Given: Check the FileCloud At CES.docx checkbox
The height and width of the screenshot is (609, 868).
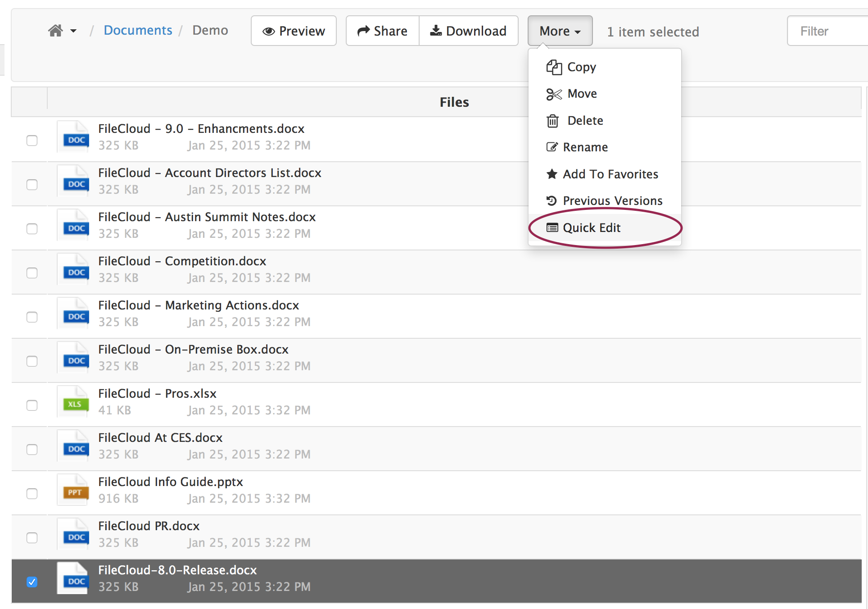Looking at the screenshot, I should [32, 449].
